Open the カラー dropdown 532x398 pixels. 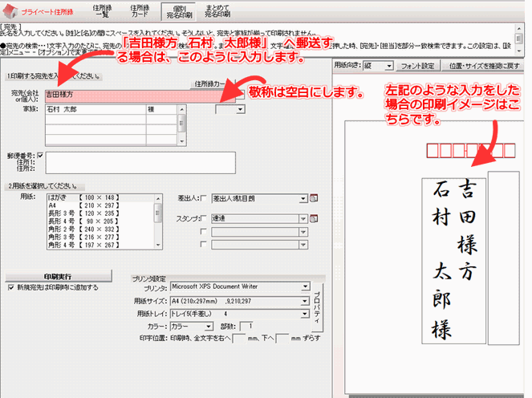[x=207, y=327]
